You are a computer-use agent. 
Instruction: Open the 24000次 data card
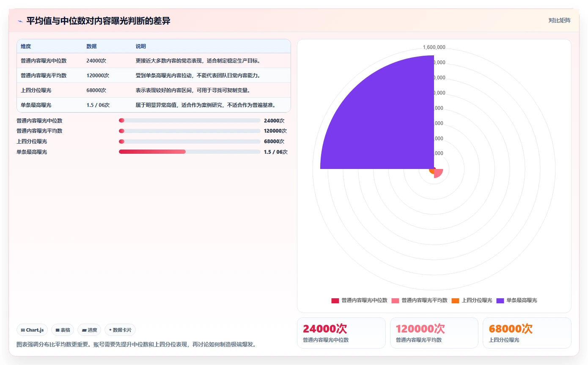pos(341,333)
